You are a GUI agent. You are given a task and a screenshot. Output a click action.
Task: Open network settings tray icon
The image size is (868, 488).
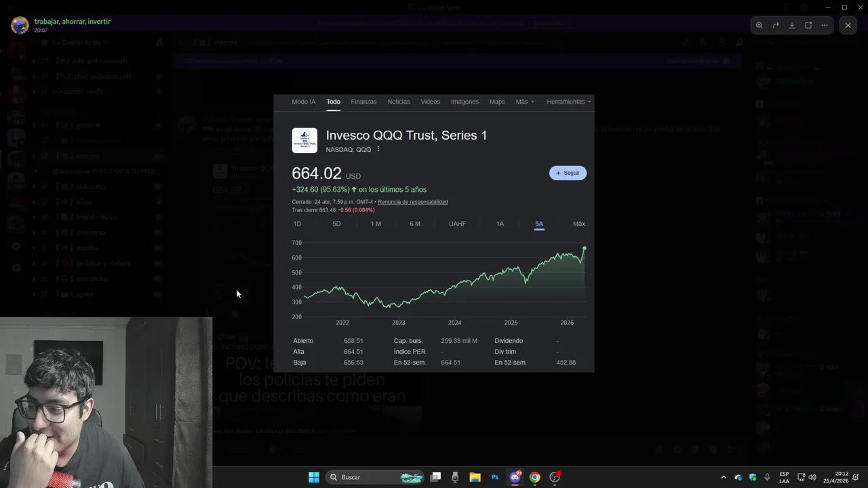pos(801,477)
